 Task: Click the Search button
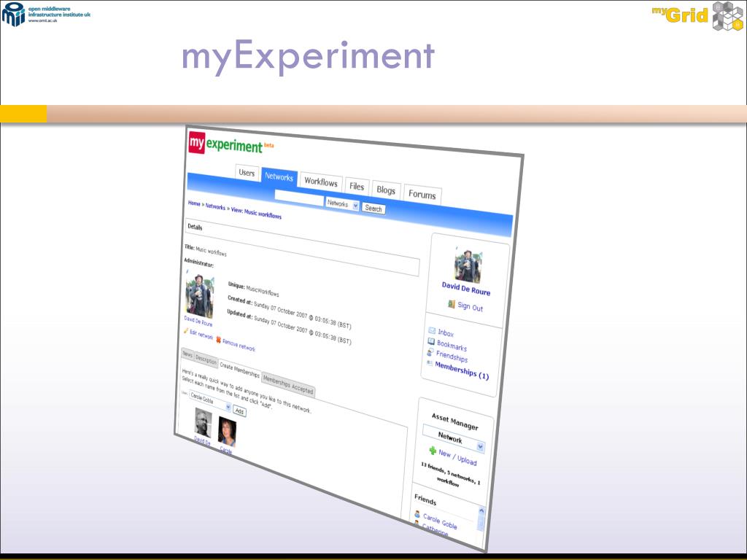[373, 208]
